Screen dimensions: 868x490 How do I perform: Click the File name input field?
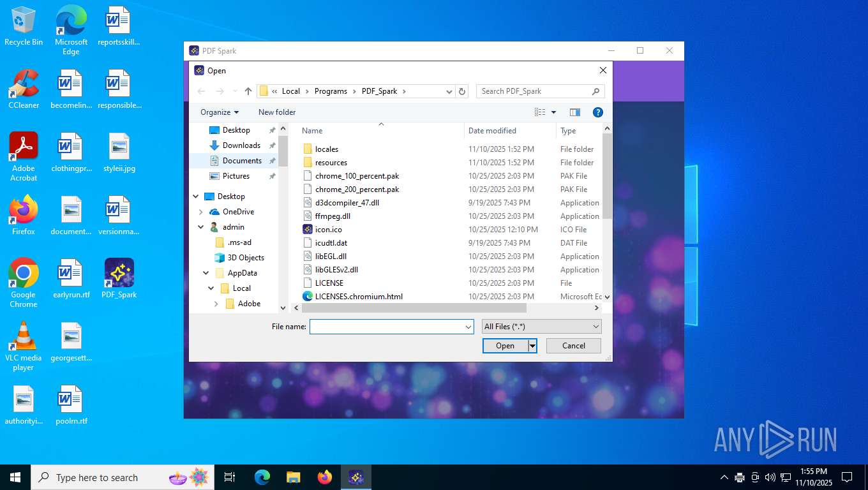pos(387,327)
